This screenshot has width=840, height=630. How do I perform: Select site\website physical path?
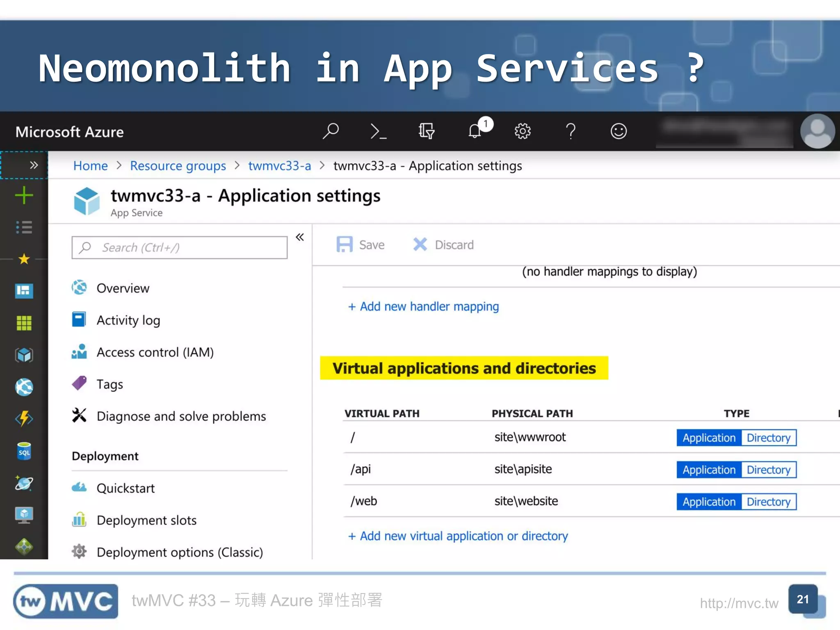click(526, 501)
